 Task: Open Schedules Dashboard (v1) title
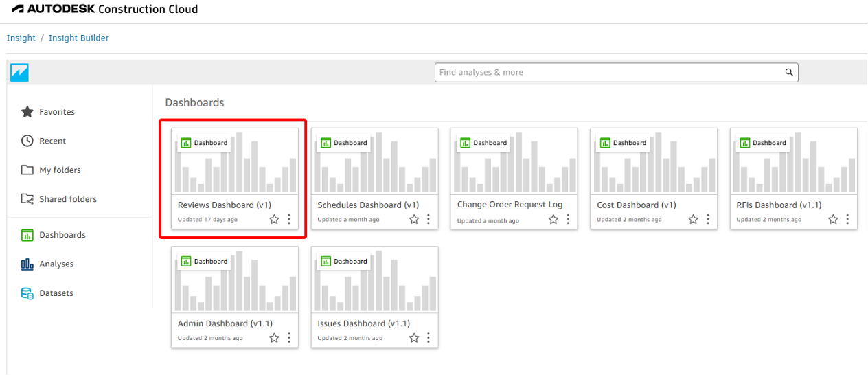pyautogui.click(x=368, y=205)
